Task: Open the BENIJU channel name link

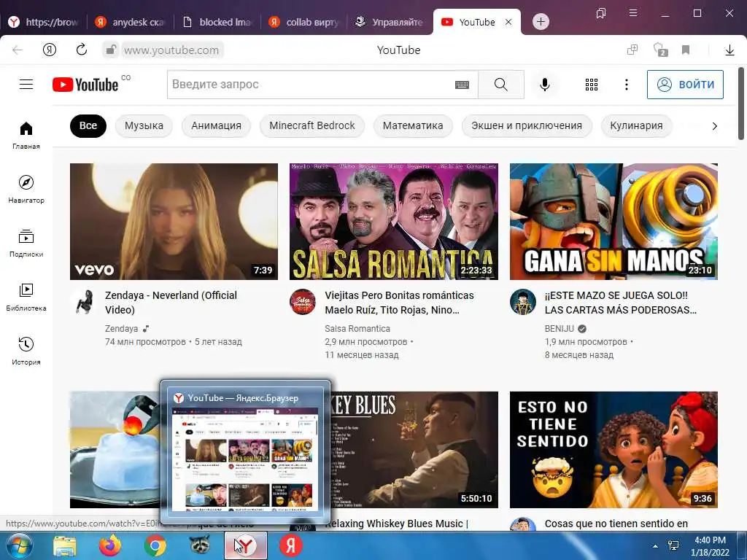Action: pos(560,329)
